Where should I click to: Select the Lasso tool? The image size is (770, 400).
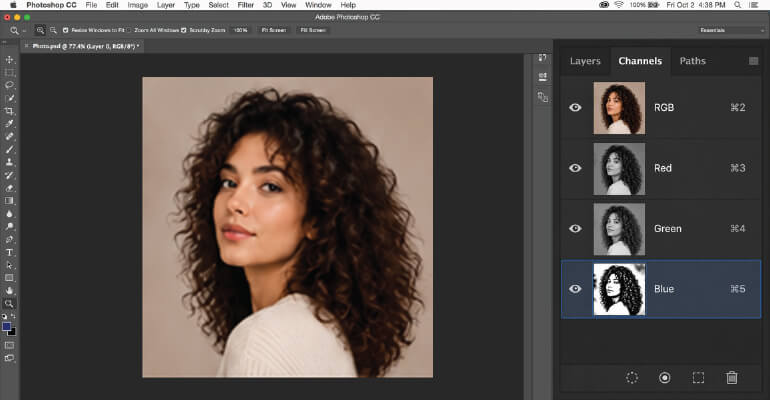[9, 85]
